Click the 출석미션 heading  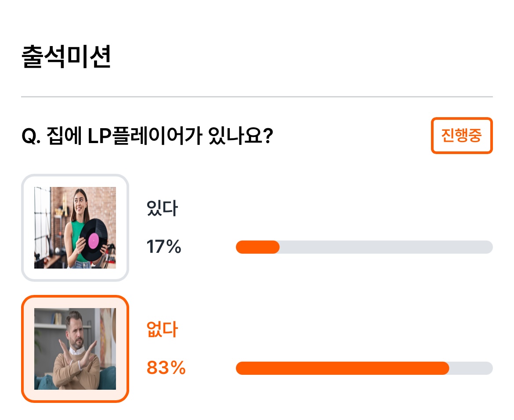click(x=66, y=57)
